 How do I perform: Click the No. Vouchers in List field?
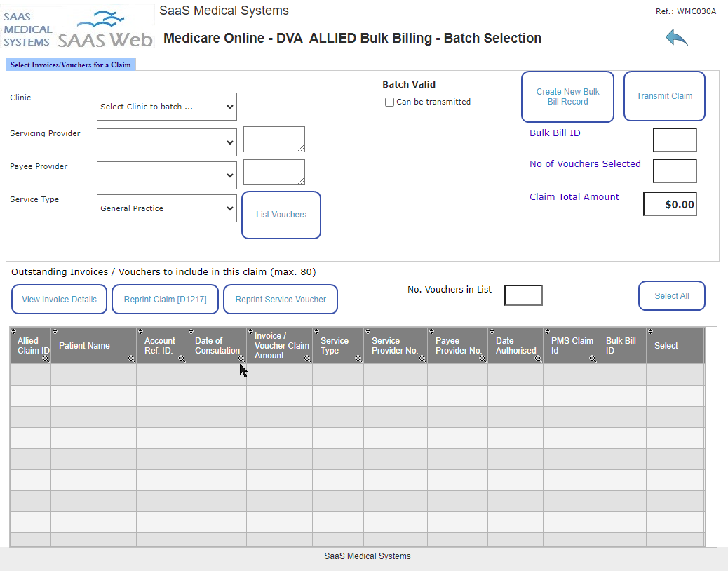(x=523, y=295)
